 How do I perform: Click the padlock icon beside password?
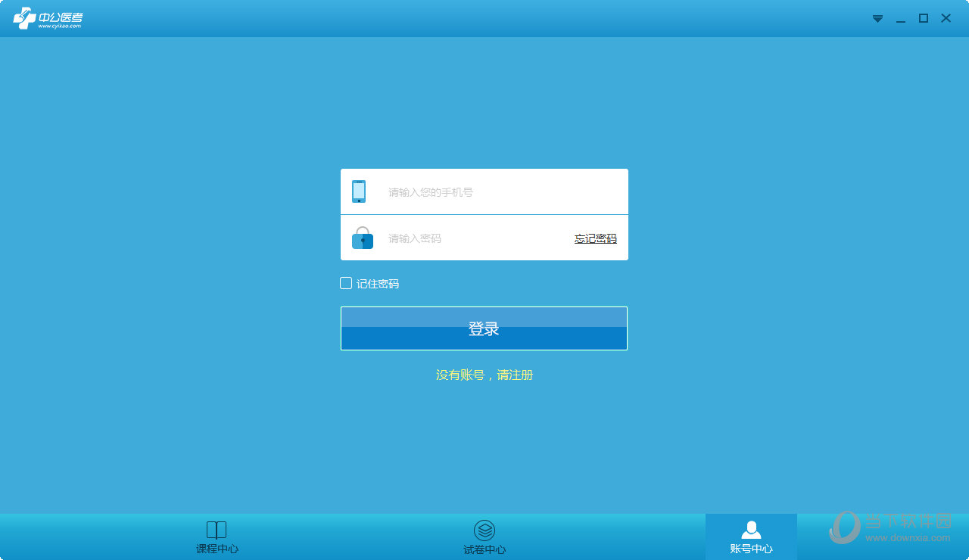click(363, 238)
